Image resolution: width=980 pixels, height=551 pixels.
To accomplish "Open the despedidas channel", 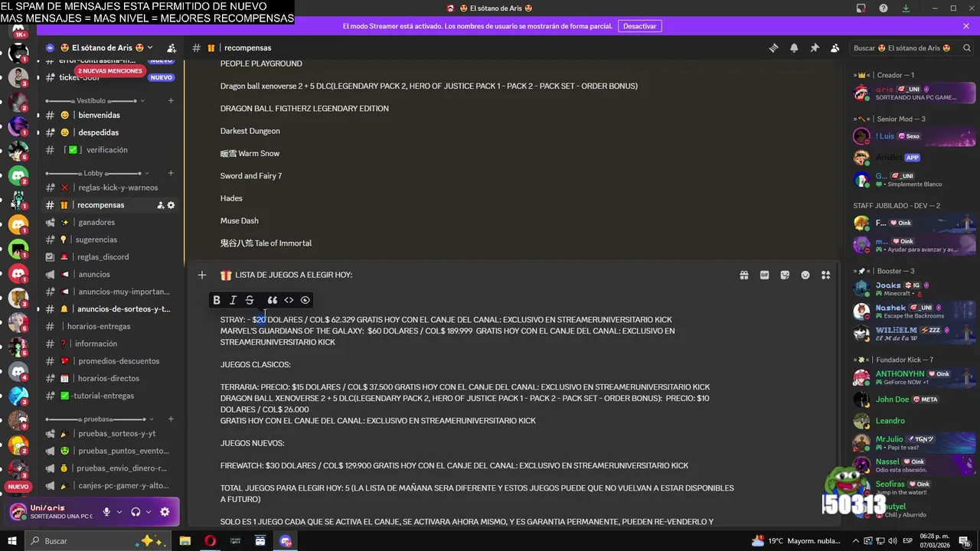I will click(109, 132).
